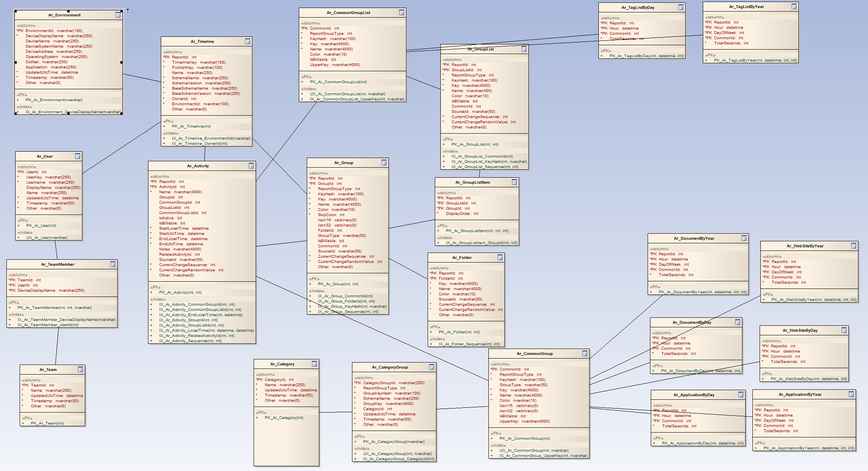Screen dimensions: 868x471
Task: Click the table icon on Ar_Timeline header
Action: point(248,41)
